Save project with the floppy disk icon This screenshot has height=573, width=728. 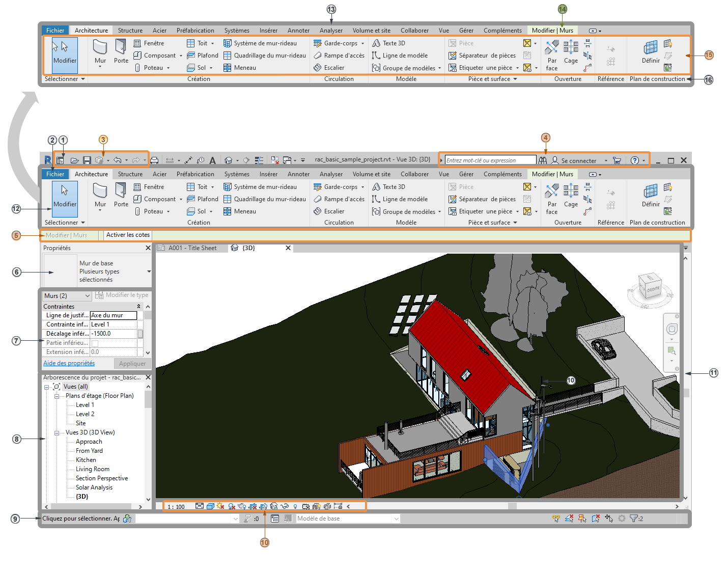(x=87, y=160)
